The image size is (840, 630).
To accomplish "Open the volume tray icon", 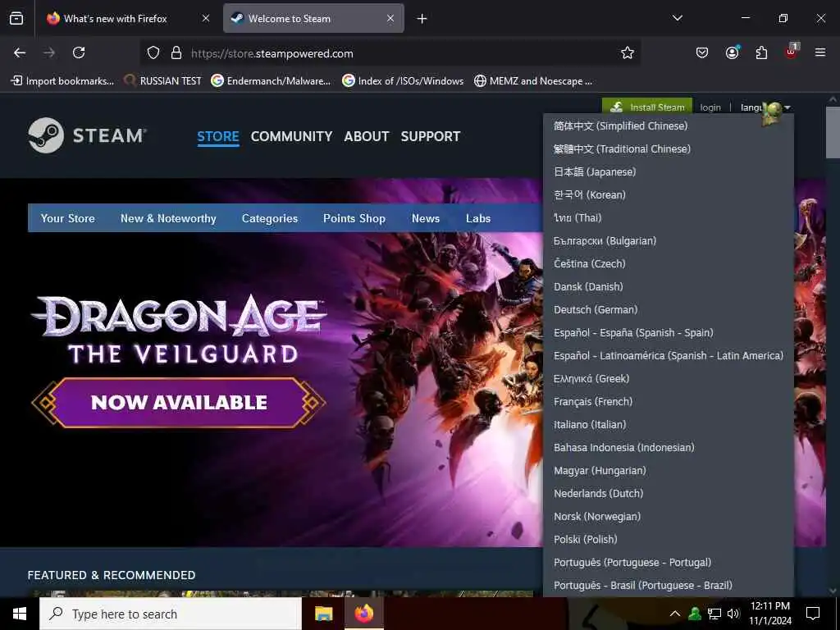I will point(733,614).
